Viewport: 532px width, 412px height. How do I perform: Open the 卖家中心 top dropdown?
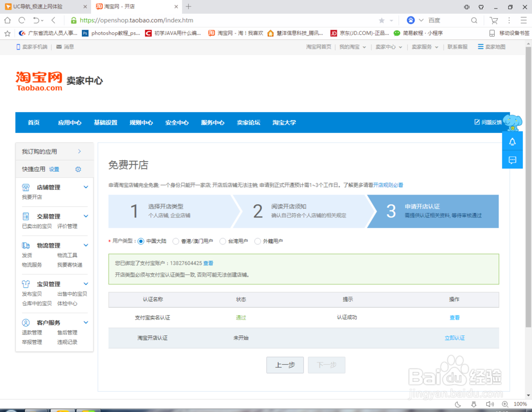click(x=389, y=47)
